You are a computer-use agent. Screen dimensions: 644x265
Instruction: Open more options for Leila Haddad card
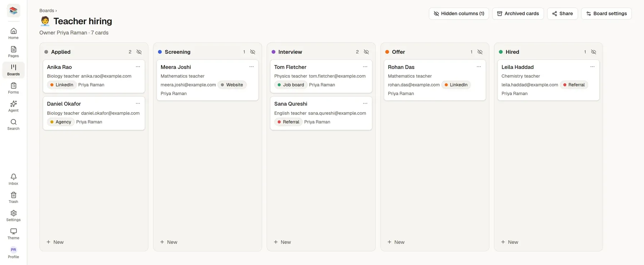tap(592, 67)
